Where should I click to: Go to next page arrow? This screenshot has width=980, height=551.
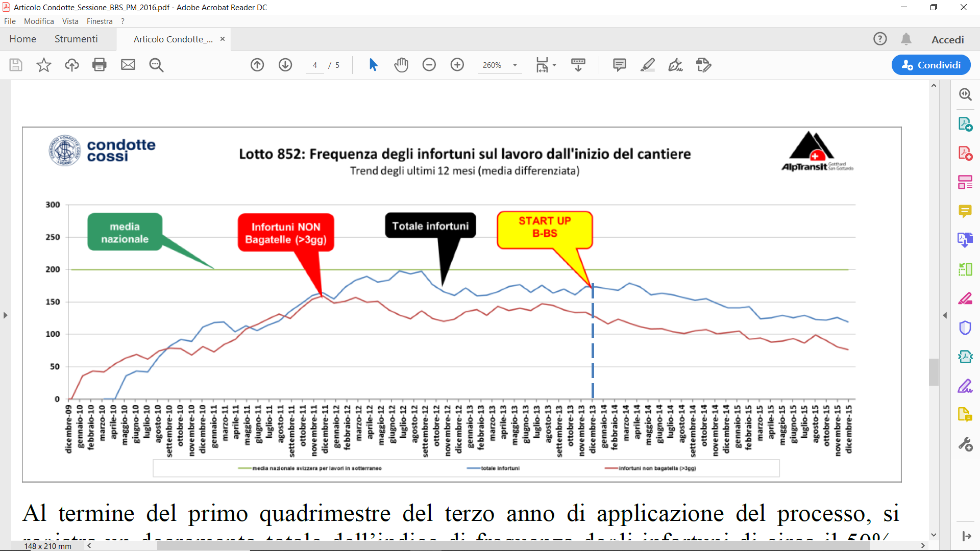click(285, 65)
